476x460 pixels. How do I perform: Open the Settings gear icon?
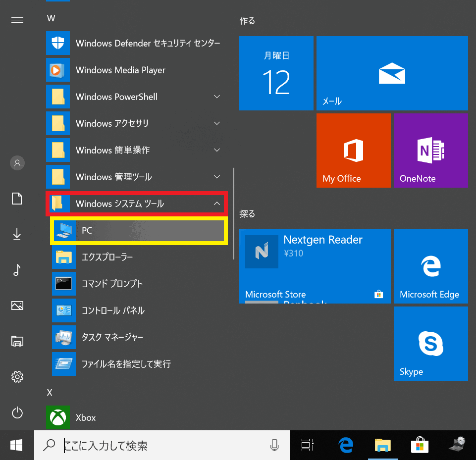point(17,377)
